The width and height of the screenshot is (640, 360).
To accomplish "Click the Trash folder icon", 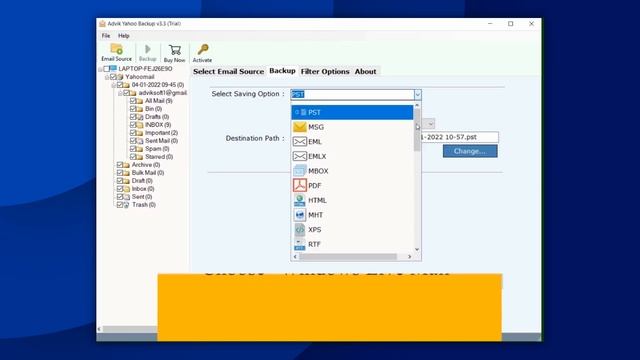I will (127, 205).
